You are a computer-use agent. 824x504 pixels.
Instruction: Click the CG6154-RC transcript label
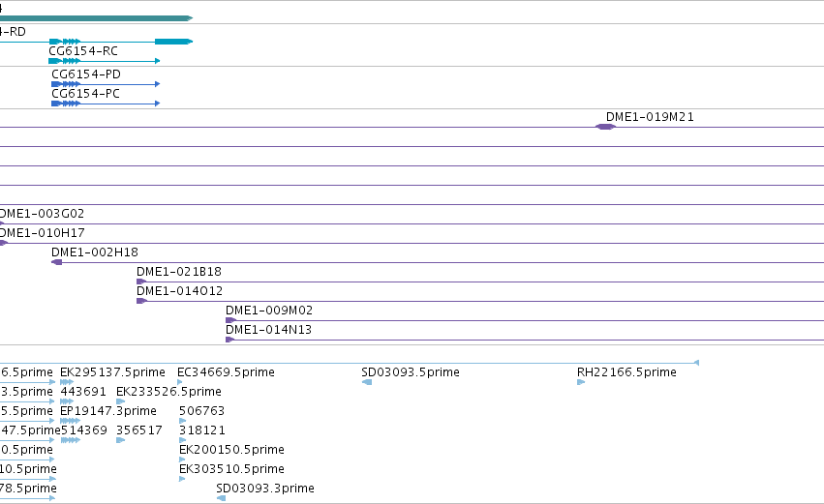coord(83,51)
